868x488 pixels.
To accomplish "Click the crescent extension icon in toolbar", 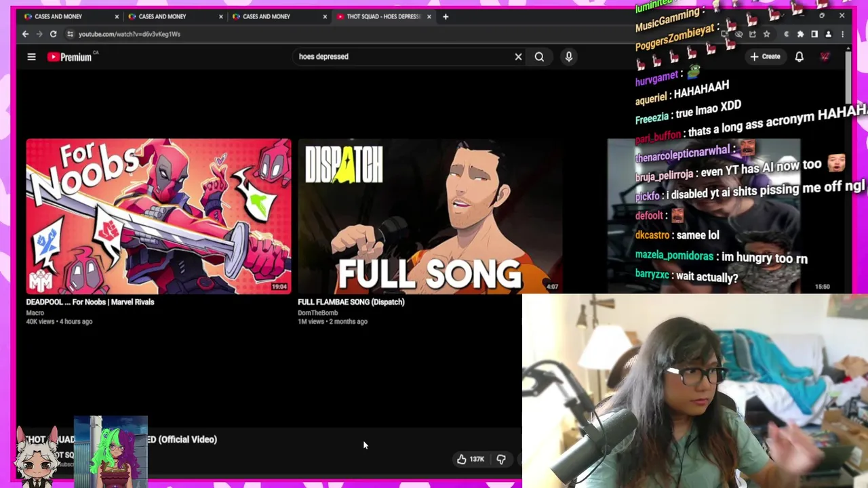I will tap(786, 34).
